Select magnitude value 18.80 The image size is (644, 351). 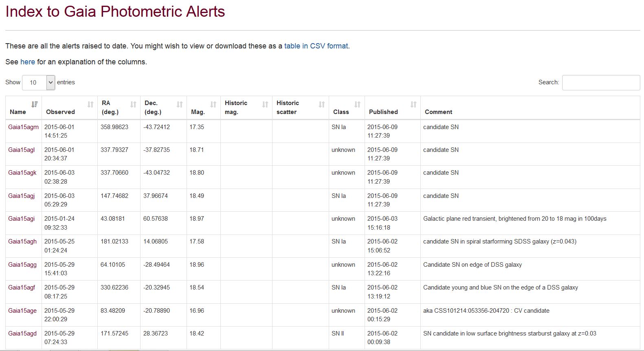point(197,173)
